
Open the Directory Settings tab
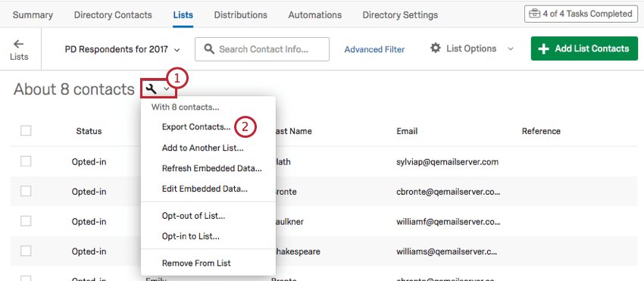pos(400,15)
